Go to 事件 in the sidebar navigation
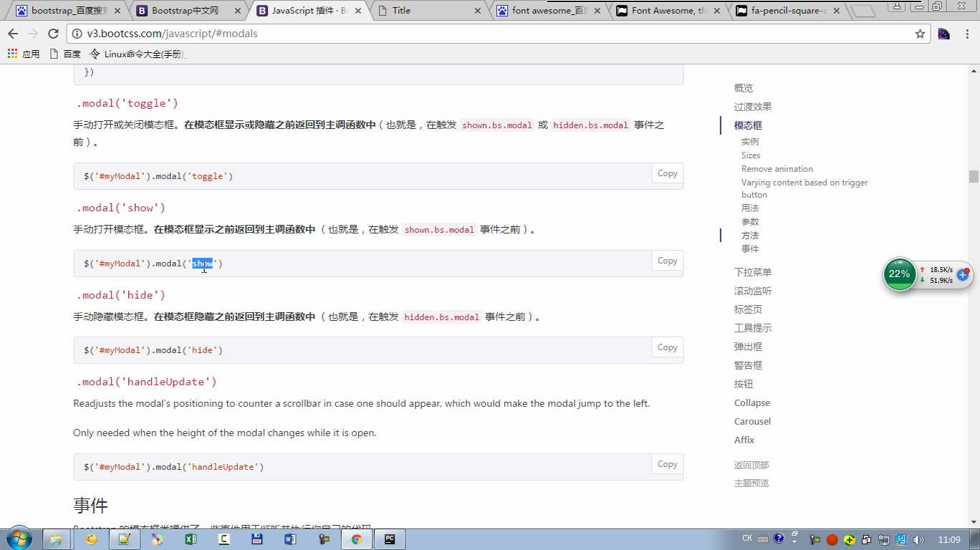This screenshot has height=550, width=980. click(x=749, y=249)
